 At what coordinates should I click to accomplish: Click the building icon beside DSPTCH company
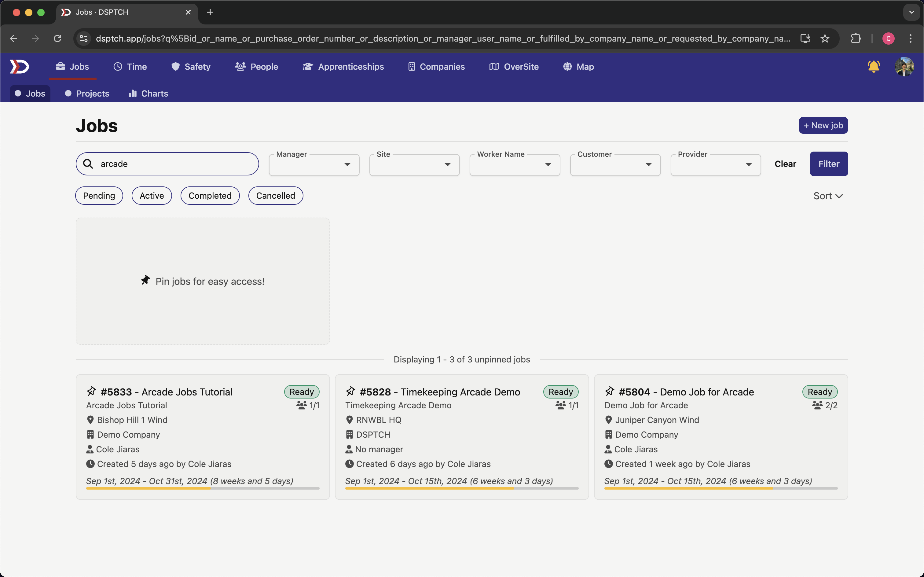coord(350,435)
